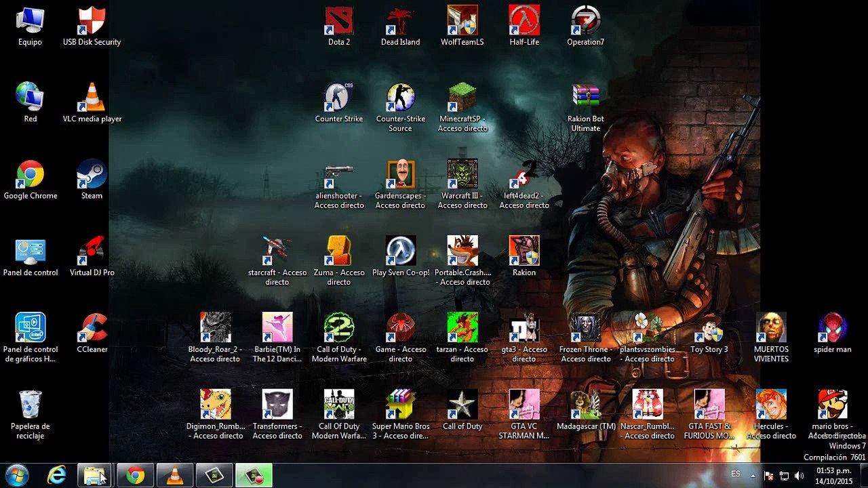This screenshot has width=868, height=488.
Task: Select the Bloody_Roar_2 shortcut
Action: tap(216, 338)
